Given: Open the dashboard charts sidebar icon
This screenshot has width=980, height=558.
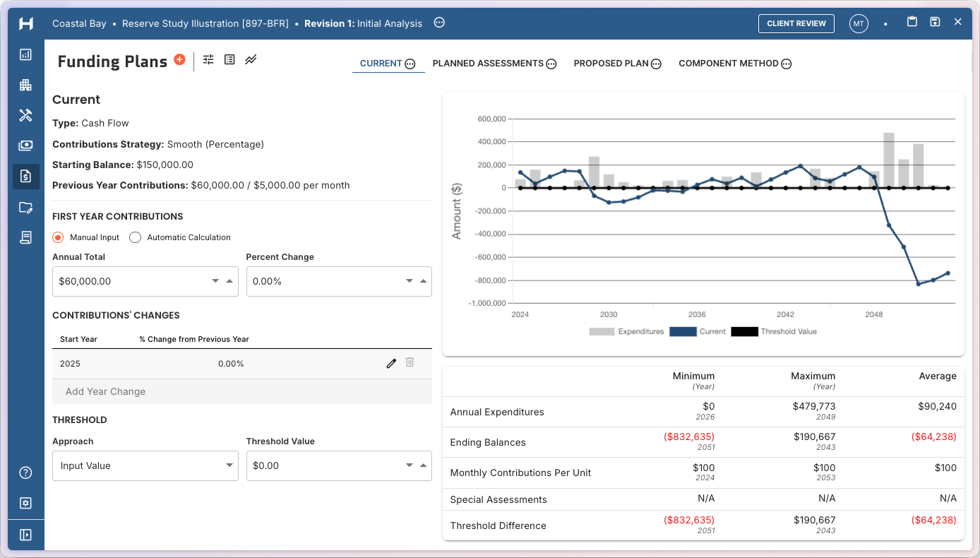Looking at the screenshot, I should click(25, 54).
